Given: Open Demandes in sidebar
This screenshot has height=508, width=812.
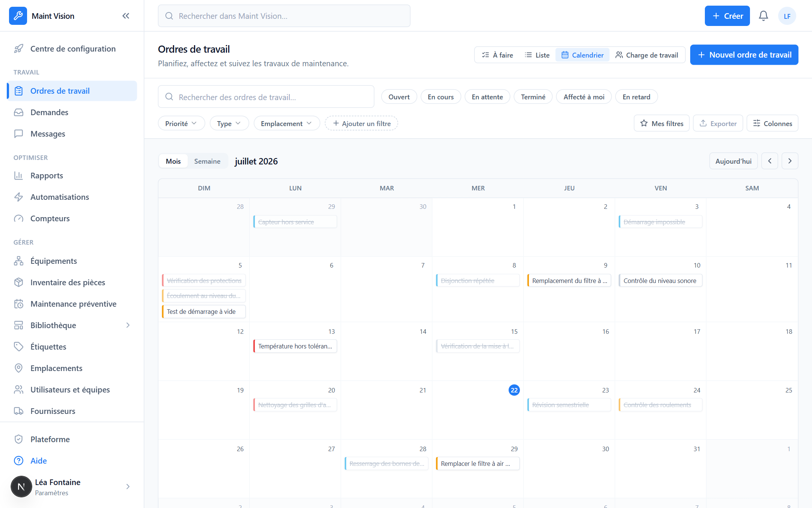Looking at the screenshot, I should coord(72,112).
